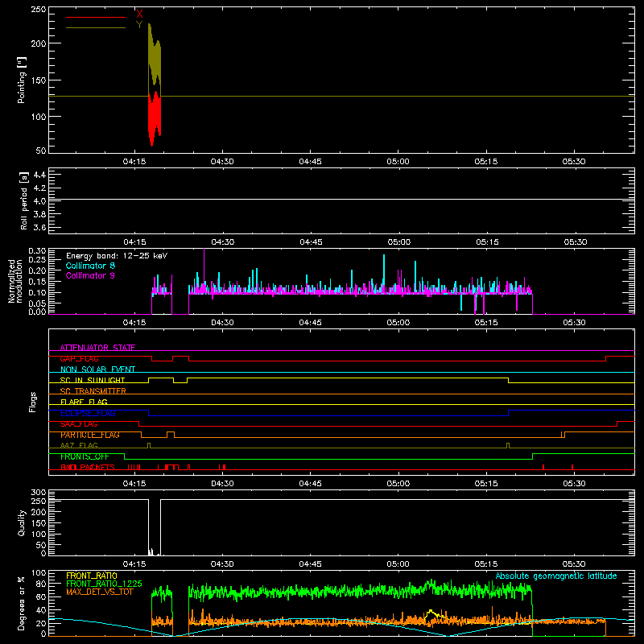Select the FLARE_FLAG label

(x=84, y=402)
